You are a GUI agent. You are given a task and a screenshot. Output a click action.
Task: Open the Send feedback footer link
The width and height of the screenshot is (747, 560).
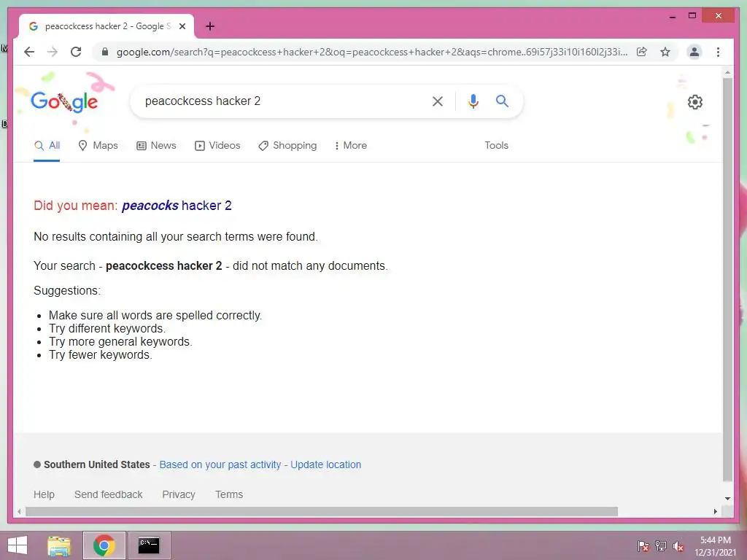pyautogui.click(x=109, y=495)
